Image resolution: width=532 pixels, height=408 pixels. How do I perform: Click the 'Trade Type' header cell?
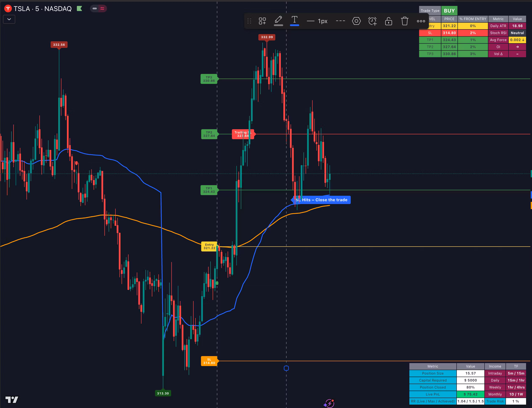[x=430, y=11]
